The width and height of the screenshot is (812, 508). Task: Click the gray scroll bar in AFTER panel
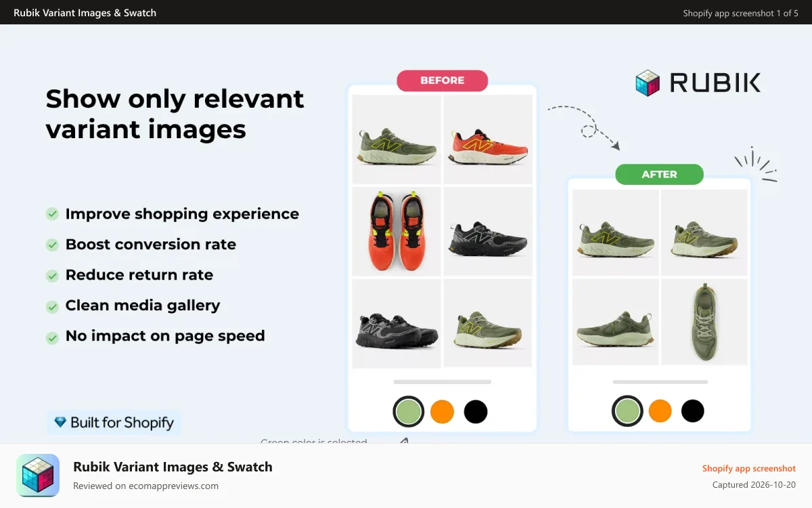point(659,382)
